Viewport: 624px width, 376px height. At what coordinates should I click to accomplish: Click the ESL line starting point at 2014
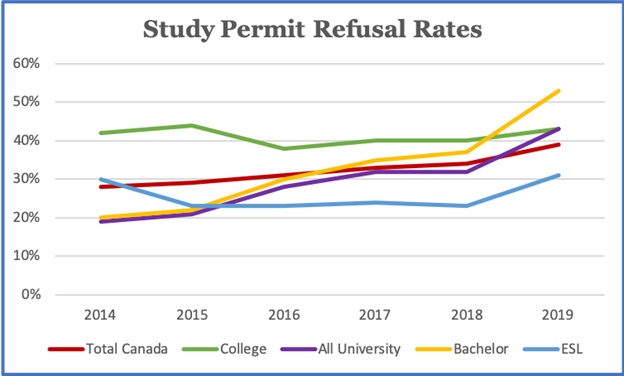(101, 179)
